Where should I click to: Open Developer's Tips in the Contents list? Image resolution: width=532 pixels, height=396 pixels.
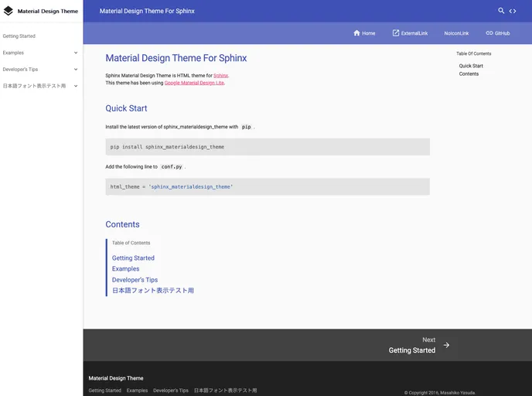[135, 280]
